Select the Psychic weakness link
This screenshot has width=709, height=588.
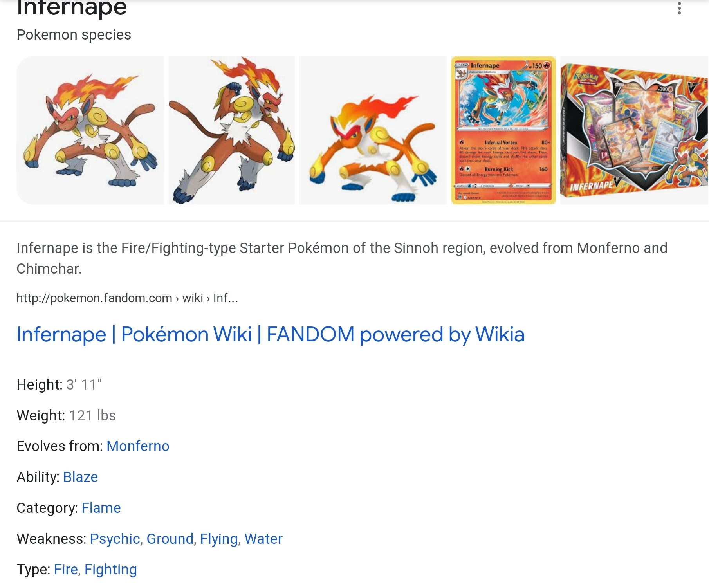point(115,539)
